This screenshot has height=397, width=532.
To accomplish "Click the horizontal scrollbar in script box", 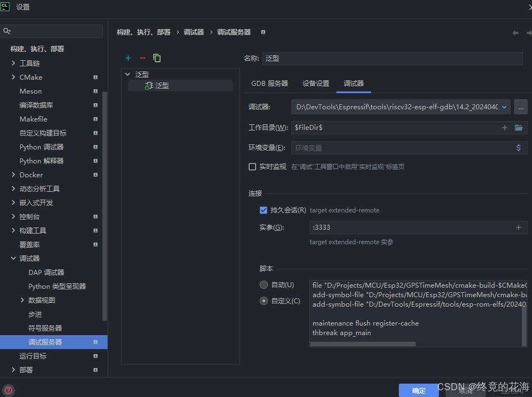I will (363, 344).
